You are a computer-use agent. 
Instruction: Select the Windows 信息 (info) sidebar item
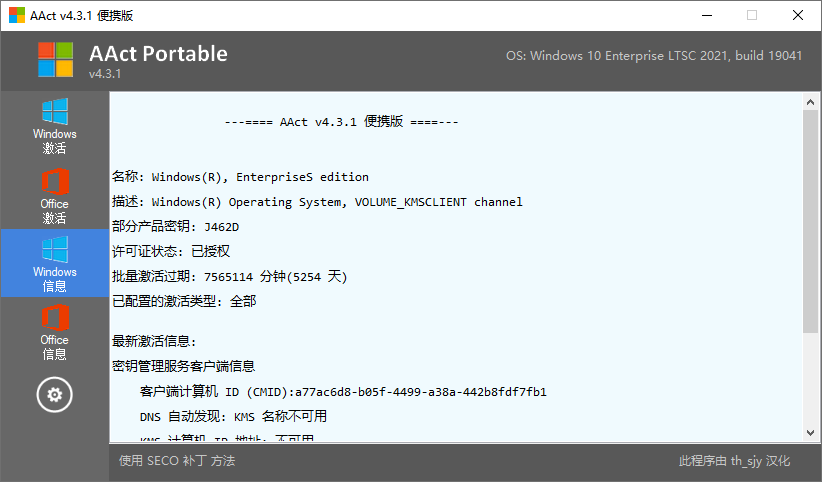pyautogui.click(x=54, y=263)
